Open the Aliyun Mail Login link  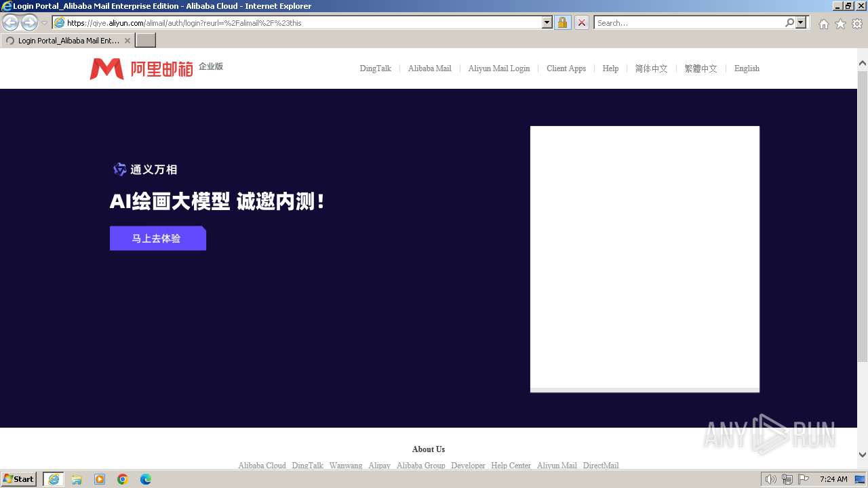pos(498,68)
